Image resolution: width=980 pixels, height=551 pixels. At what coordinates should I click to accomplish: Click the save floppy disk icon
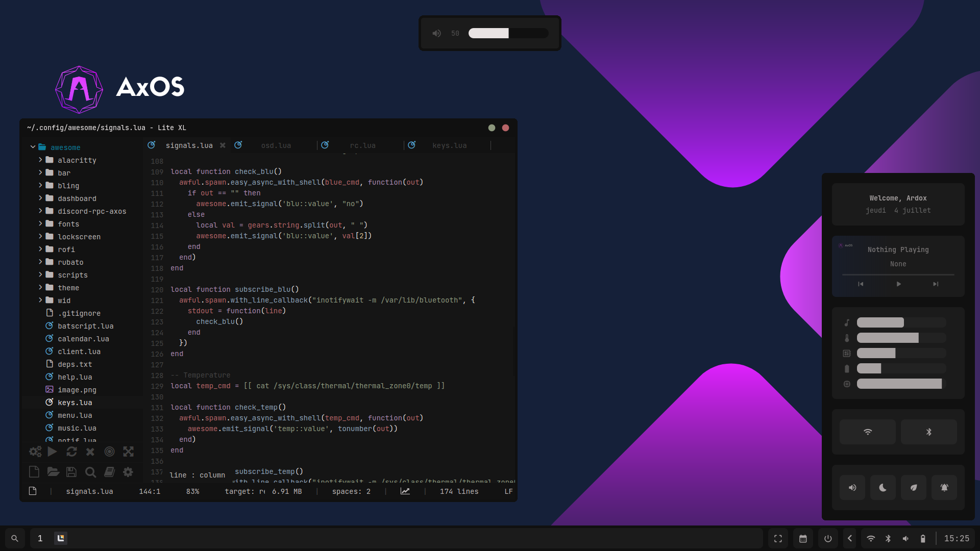click(x=71, y=472)
